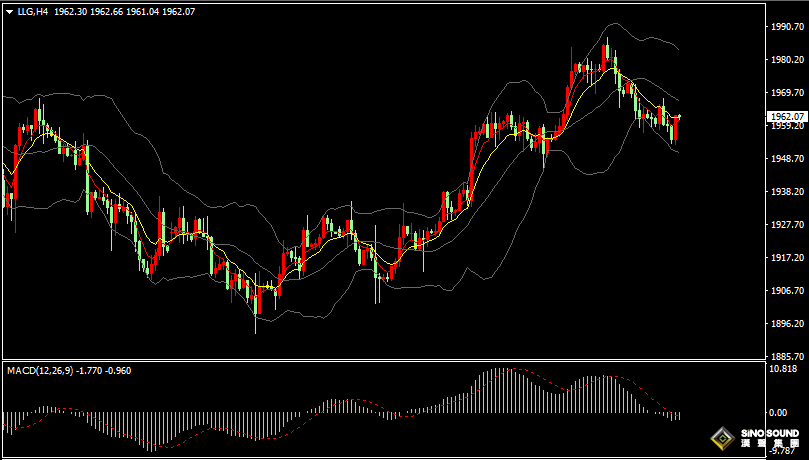
Task: Click the 1948.70 price axis label
Action: [785, 158]
